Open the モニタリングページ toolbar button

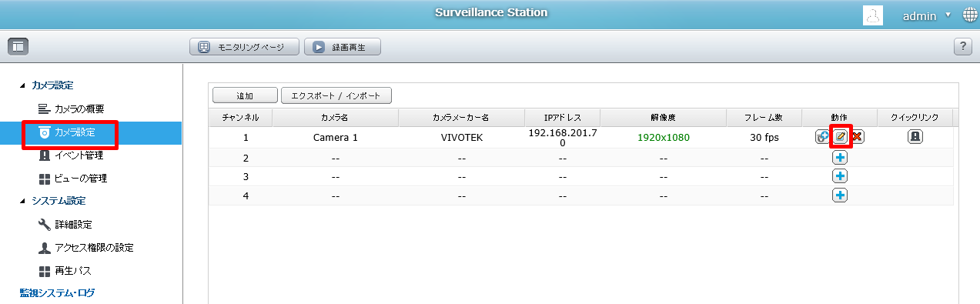pyautogui.click(x=244, y=47)
